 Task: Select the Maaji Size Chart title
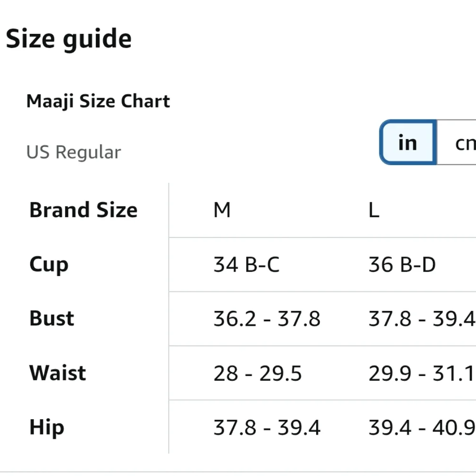click(98, 100)
